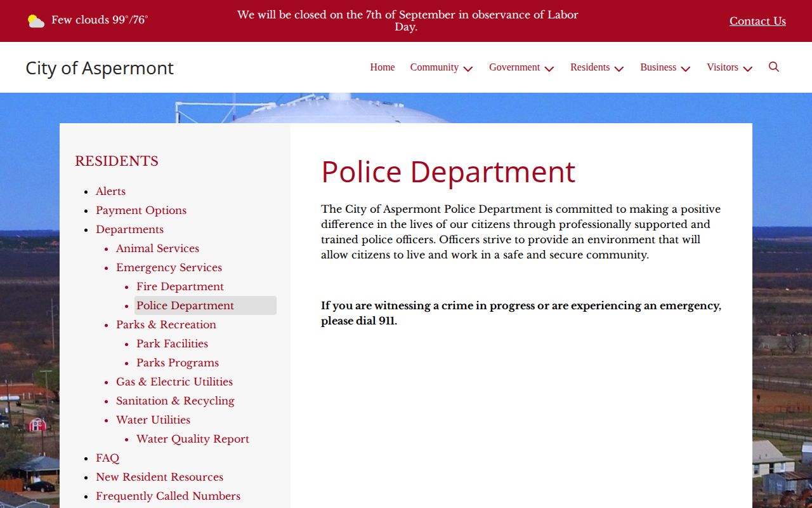Click the weather few clouds icon
812x508 pixels.
click(x=36, y=21)
